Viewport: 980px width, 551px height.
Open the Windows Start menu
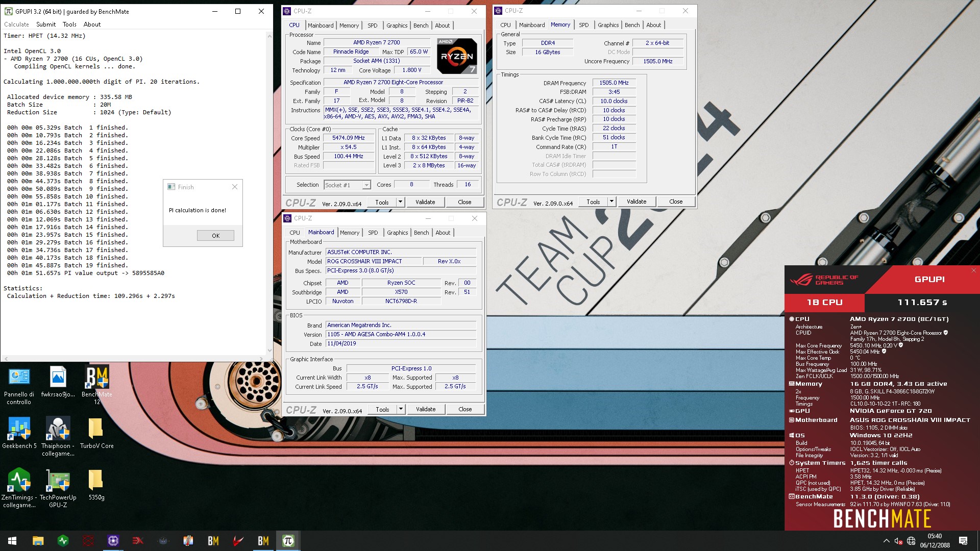[x=12, y=541]
